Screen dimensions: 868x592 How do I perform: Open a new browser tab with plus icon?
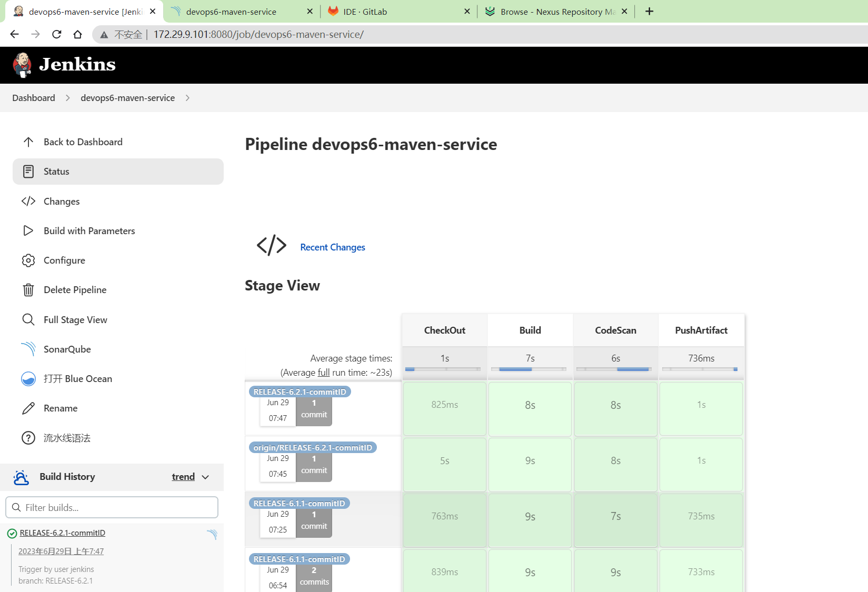[x=649, y=12]
